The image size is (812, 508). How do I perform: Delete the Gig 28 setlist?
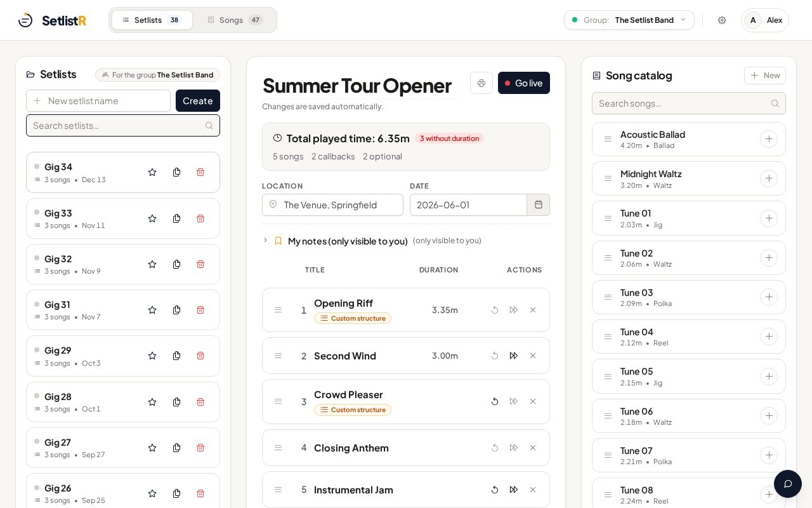(x=200, y=402)
